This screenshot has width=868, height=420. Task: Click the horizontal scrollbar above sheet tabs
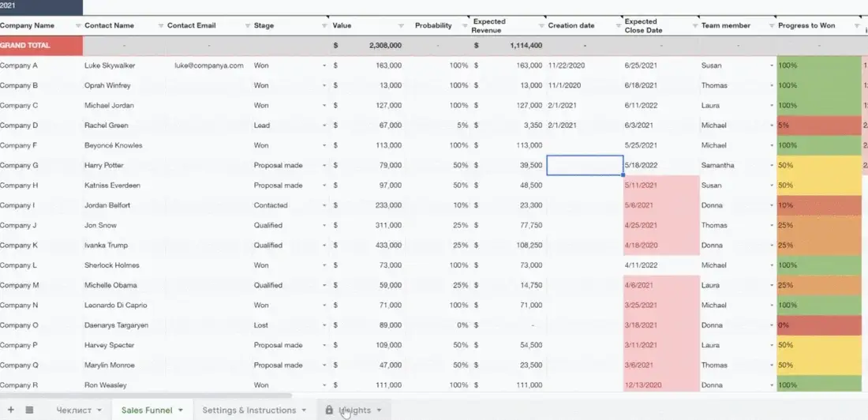click(x=146, y=396)
